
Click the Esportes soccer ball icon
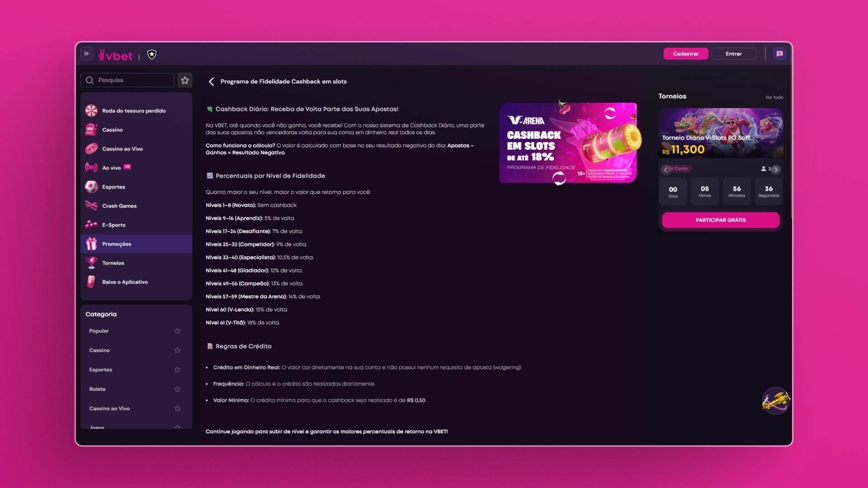coord(91,187)
